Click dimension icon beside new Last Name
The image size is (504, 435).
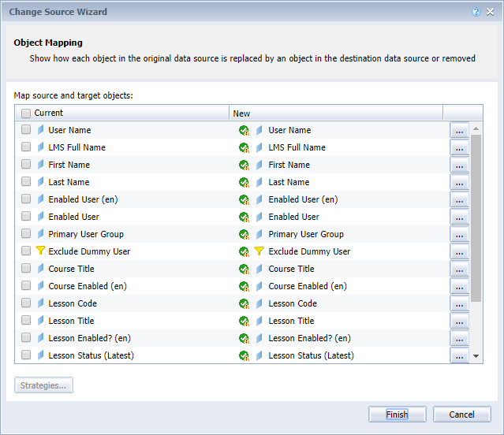point(259,182)
